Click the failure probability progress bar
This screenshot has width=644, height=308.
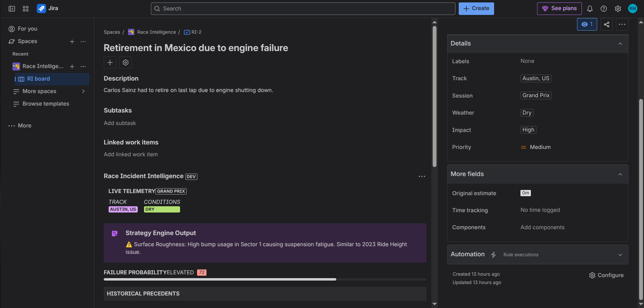pos(265,280)
